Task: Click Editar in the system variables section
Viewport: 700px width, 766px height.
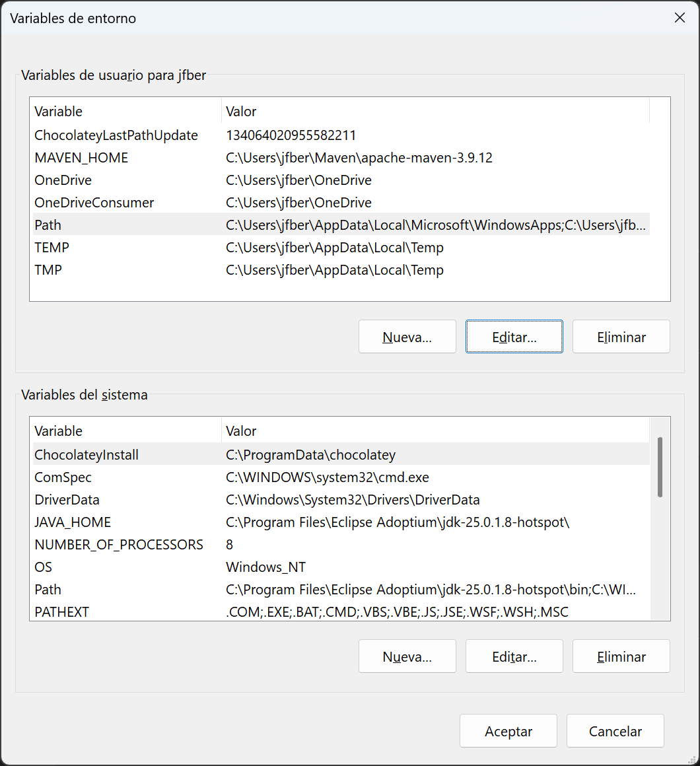Action: [x=514, y=656]
